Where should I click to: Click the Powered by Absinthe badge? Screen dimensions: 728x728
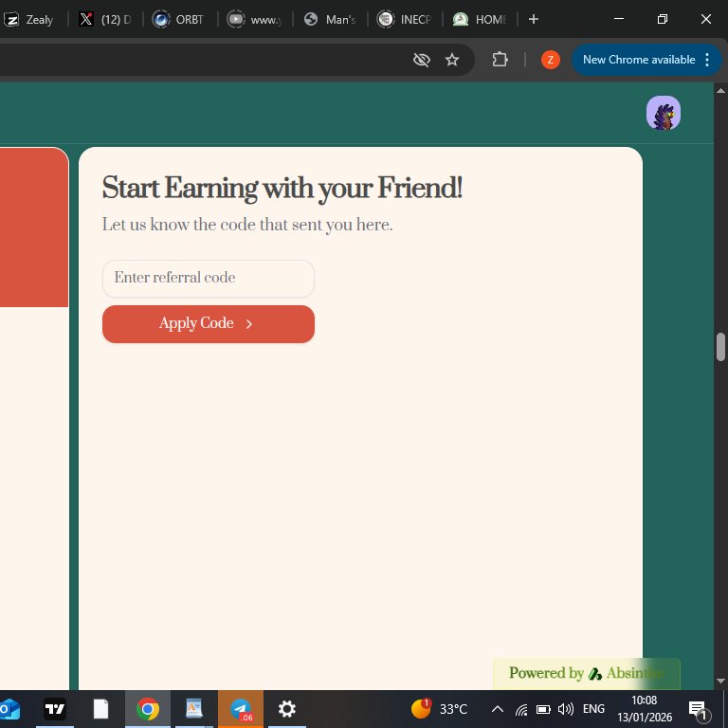587,673
